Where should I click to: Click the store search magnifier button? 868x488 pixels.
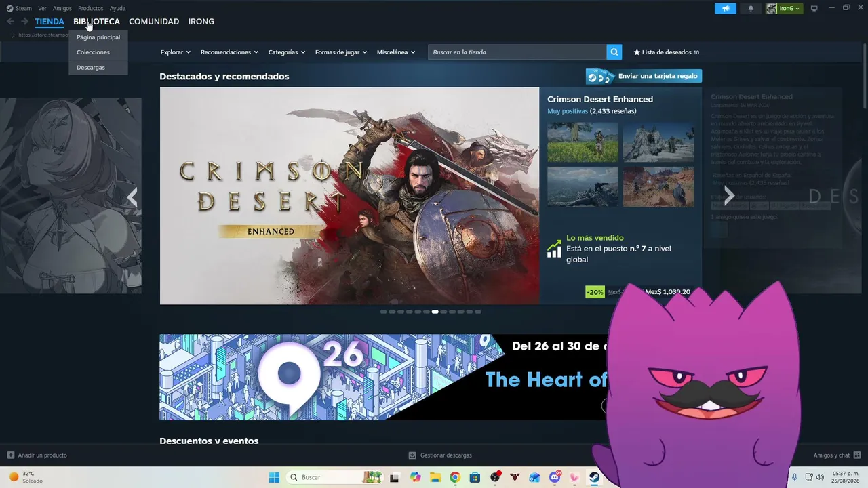(614, 52)
